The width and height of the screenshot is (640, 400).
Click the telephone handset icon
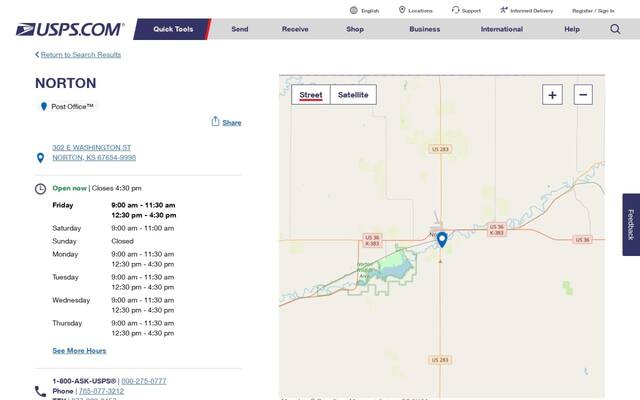40,391
